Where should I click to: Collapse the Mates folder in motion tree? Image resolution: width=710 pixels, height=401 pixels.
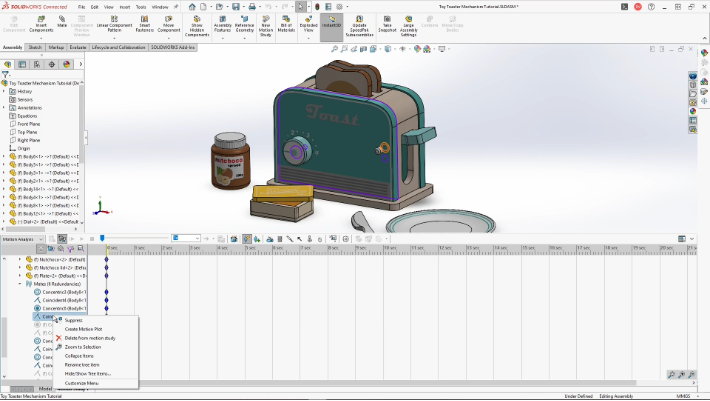[x=20, y=284]
